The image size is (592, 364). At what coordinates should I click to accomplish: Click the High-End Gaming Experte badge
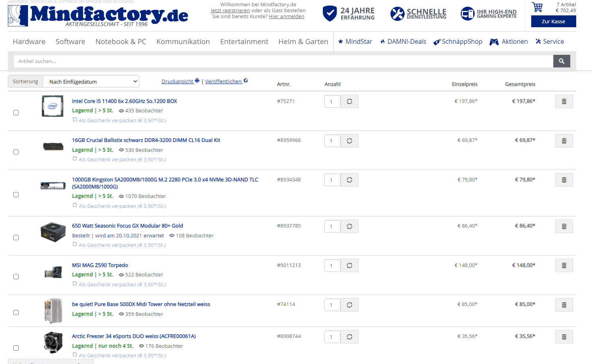pyautogui.click(x=489, y=14)
